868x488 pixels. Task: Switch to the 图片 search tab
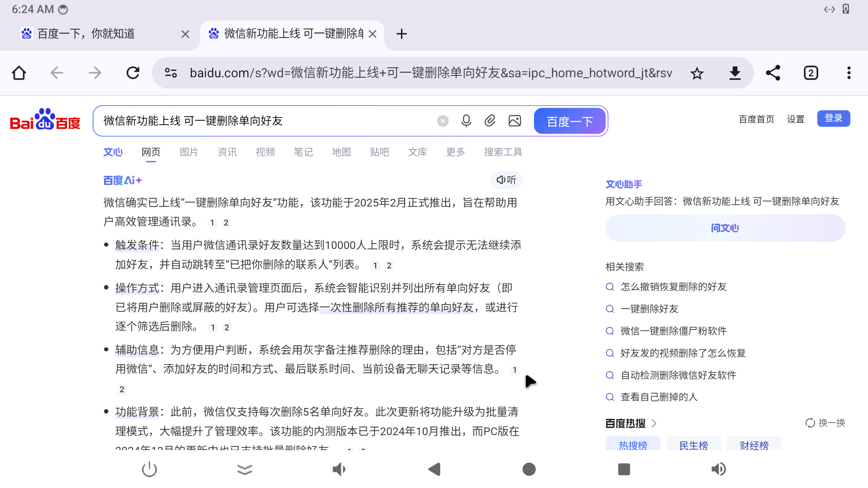click(x=189, y=152)
